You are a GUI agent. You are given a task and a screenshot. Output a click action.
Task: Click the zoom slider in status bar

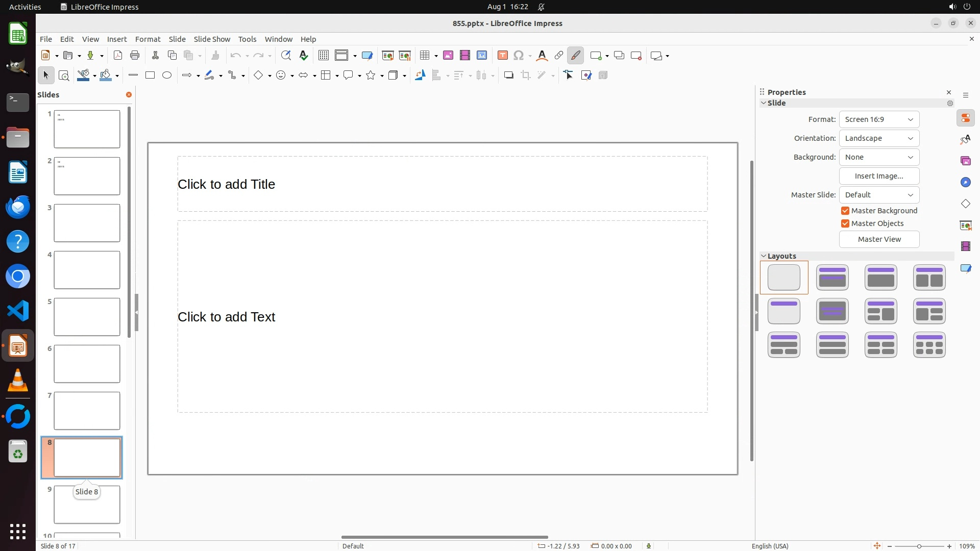point(919,546)
